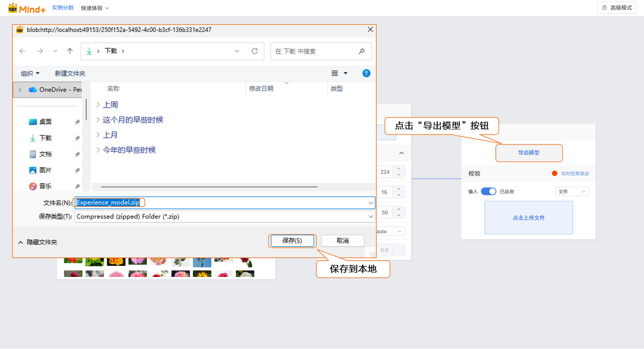Select the 音乐 folder in sidebar
Screen dimensions: 644x349
pos(45,186)
